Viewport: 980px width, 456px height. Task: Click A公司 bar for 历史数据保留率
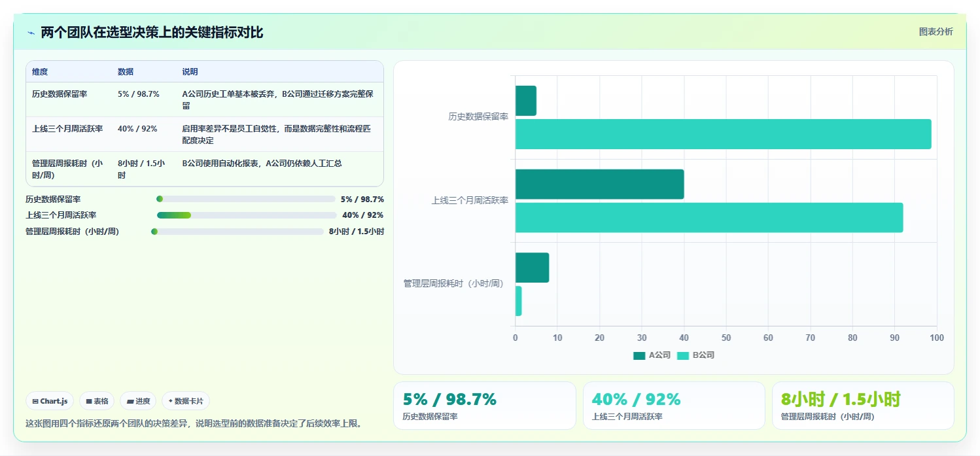(x=526, y=101)
